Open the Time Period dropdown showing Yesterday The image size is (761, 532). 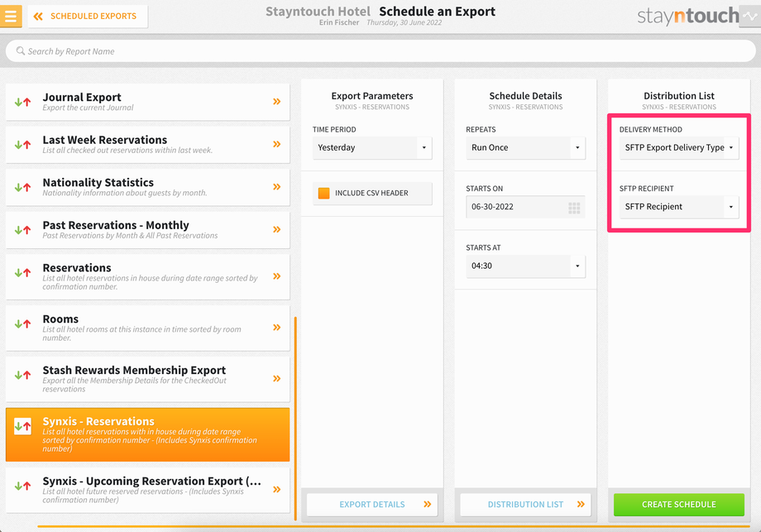372,147
